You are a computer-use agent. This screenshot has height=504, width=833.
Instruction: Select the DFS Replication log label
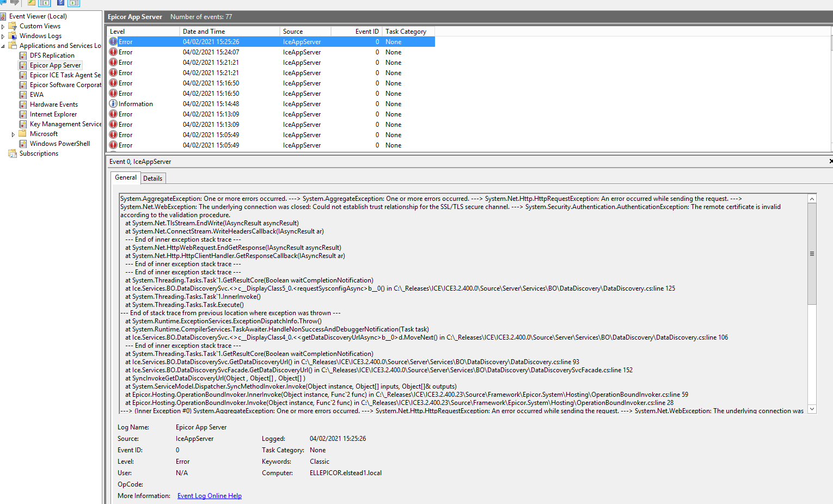point(52,56)
